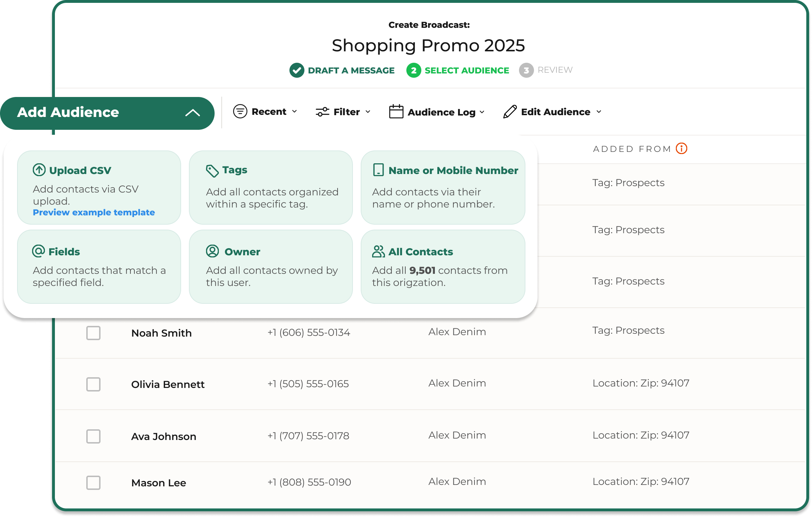Viewport: 812px width, 517px height.
Task: Click Alex Denim in Mason Lee's row
Action: click(x=457, y=481)
